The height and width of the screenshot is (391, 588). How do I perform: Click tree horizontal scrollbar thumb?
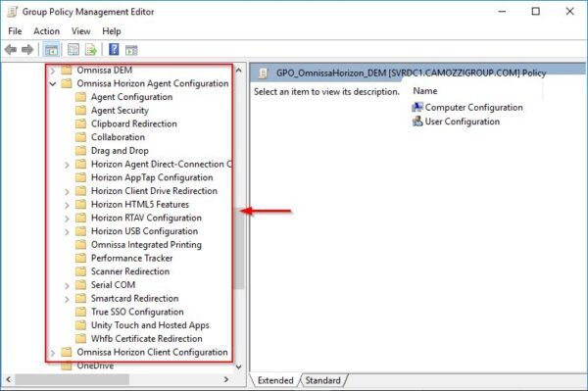[72, 379]
